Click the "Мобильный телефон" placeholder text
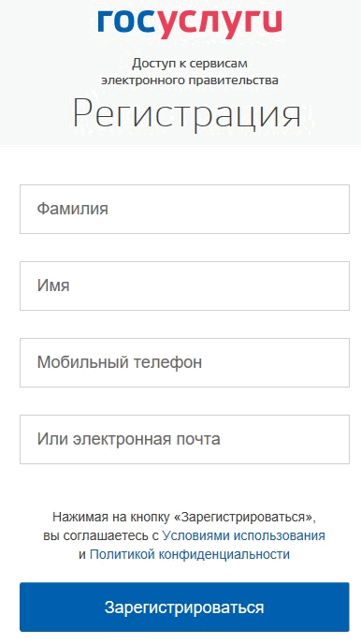 (120, 362)
